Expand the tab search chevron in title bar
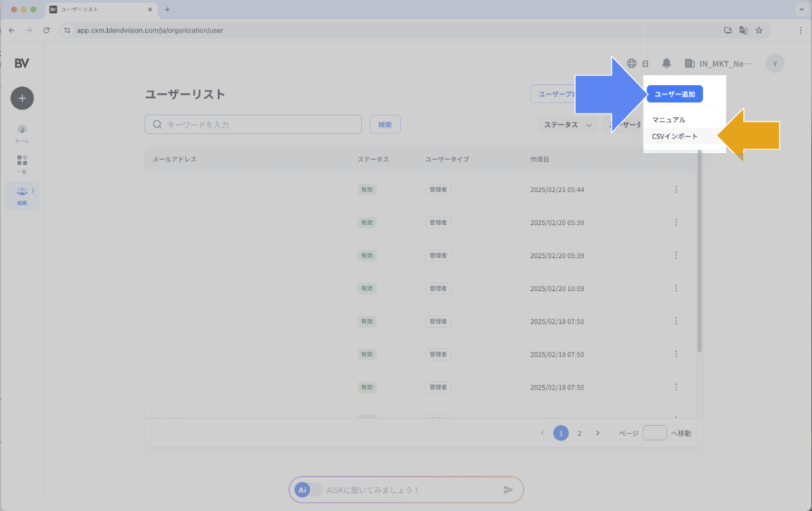Image resolution: width=812 pixels, height=511 pixels. [x=800, y=10]
